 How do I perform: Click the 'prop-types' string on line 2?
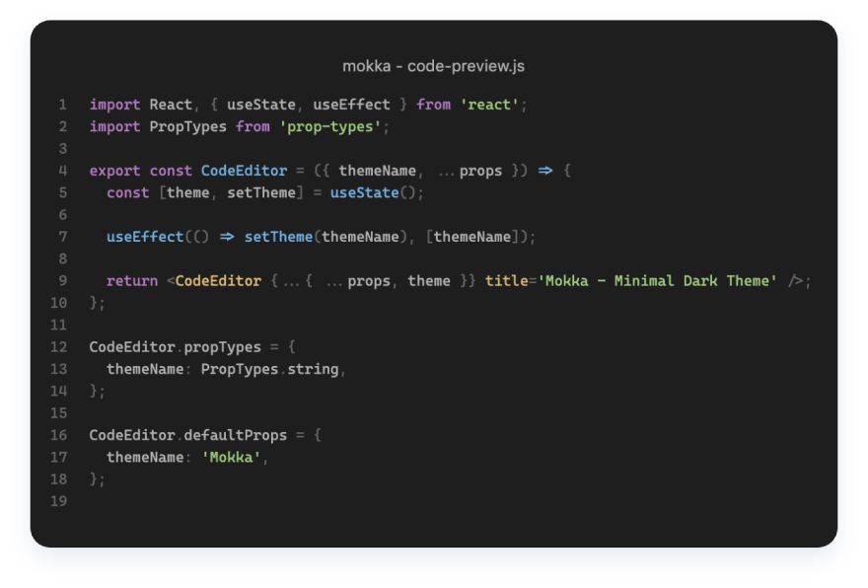tap(330, 127)
